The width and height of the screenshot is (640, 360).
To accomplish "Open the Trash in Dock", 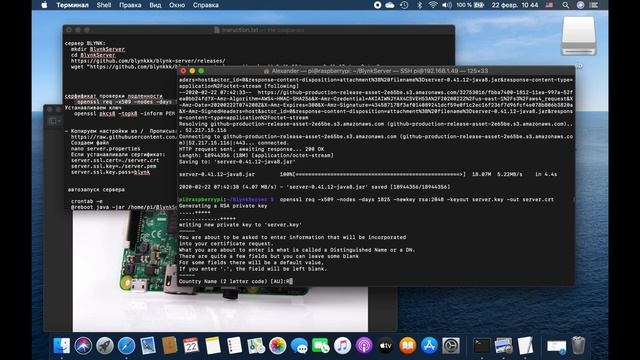I will tap(578, 346).
